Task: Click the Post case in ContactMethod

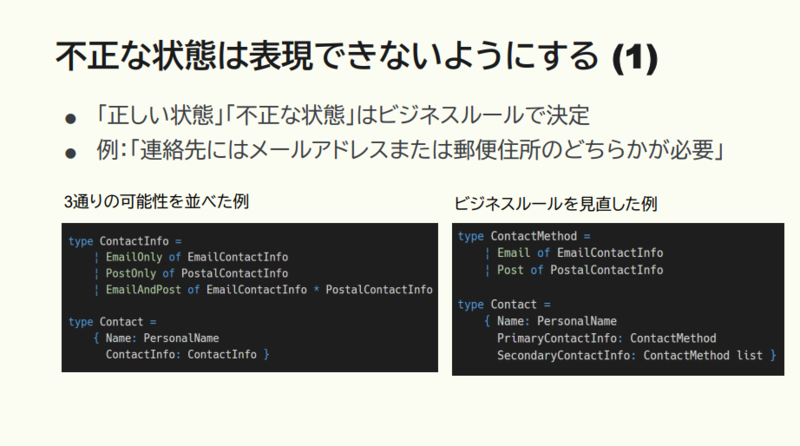Action: (x=510, y=270)
